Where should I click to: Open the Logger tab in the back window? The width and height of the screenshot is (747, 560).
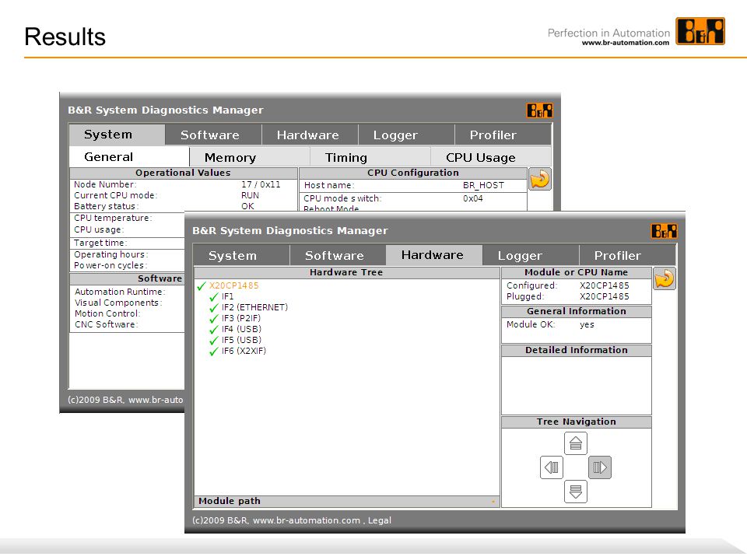click(406, 135)
